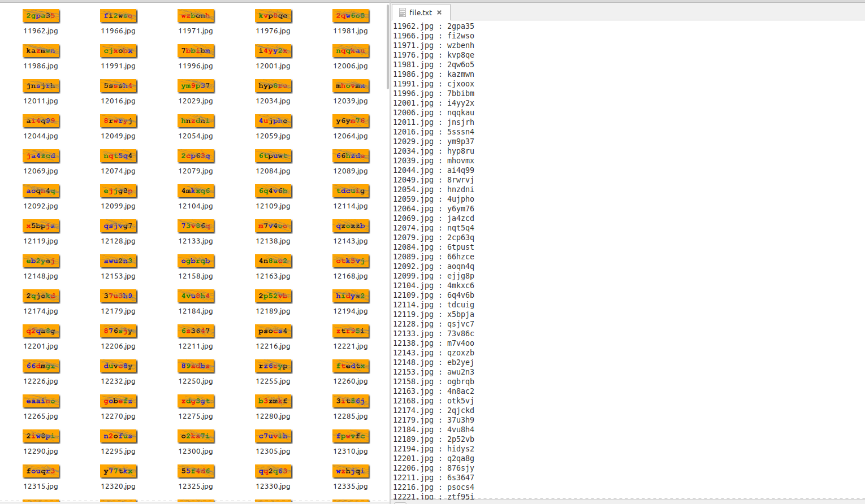Screen dimensions: 865x504
Task: Select the 12074.jpg captcha thumbnail
Action: coord(118,157)
